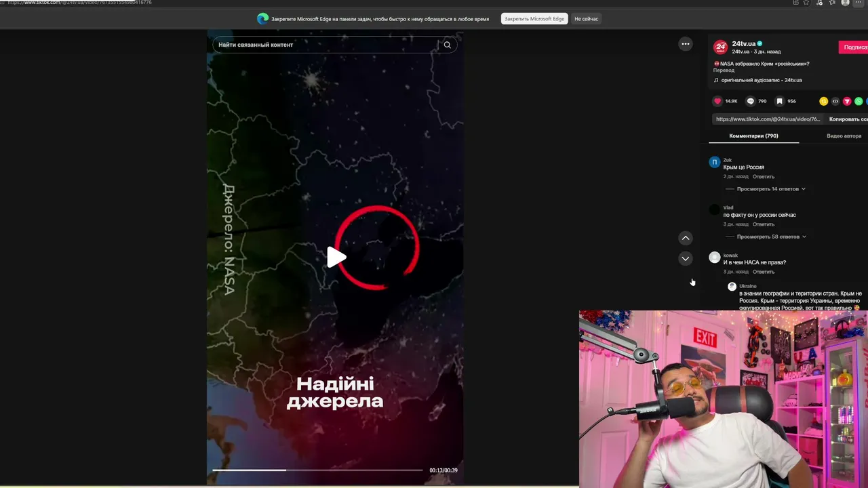Click the Microsoft Edge logo in banner
This screenshot has height=488, width=868.
point(263,19)
